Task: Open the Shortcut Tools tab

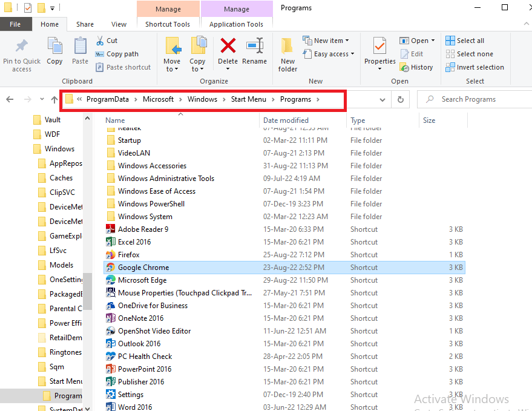Action: coord(168,24)
